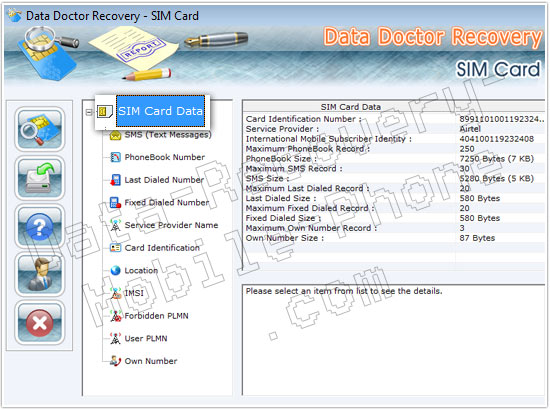Select Service Provider Name in tree
The height and width of the screenshot is (410, 550).
tap(171, 225)
